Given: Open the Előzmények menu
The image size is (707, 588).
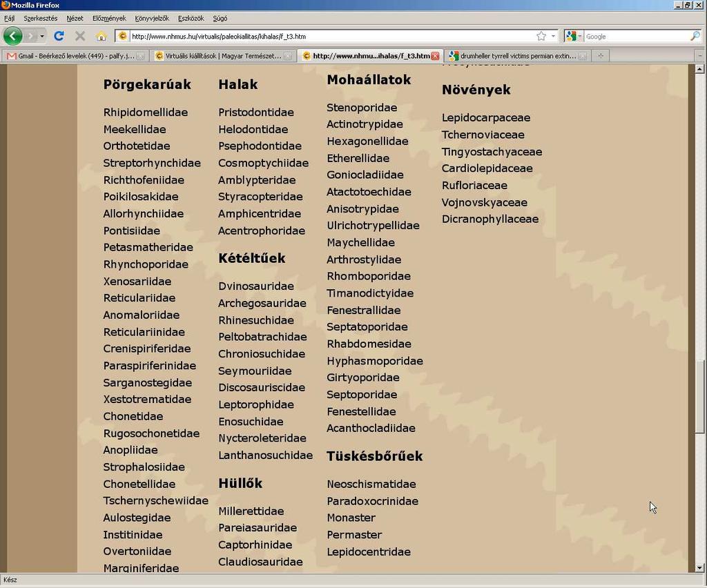Looking at the screenshot, I should click(x=109, y=19).
